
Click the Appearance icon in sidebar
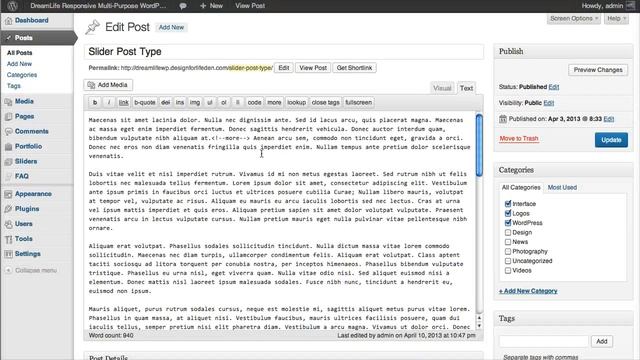click(8, 194)
